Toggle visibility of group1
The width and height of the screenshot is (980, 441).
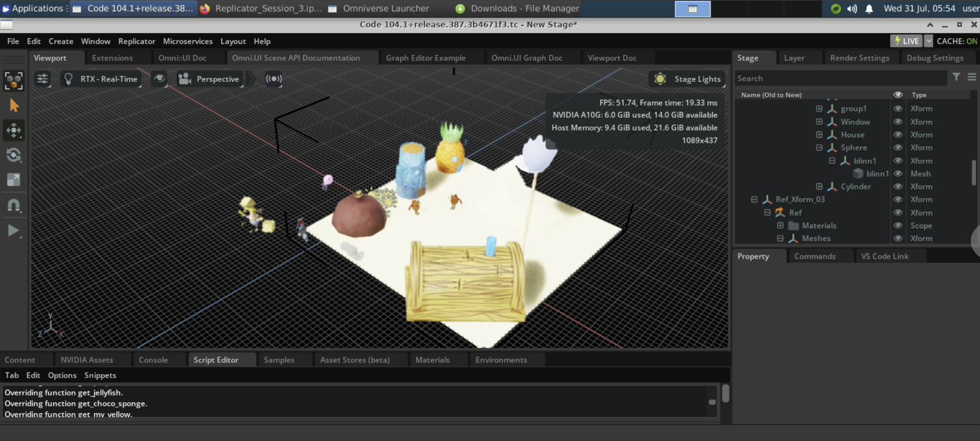(x=898, y=108)
